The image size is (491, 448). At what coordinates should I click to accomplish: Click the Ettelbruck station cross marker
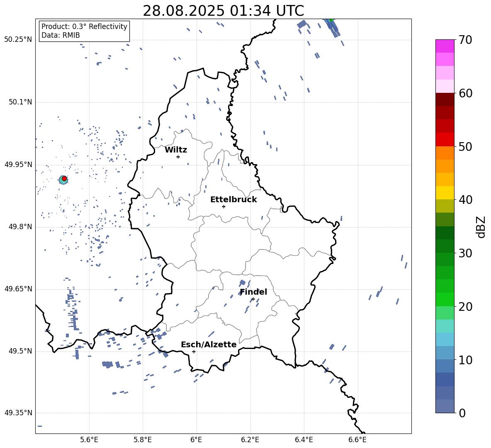tap(224, 206)
